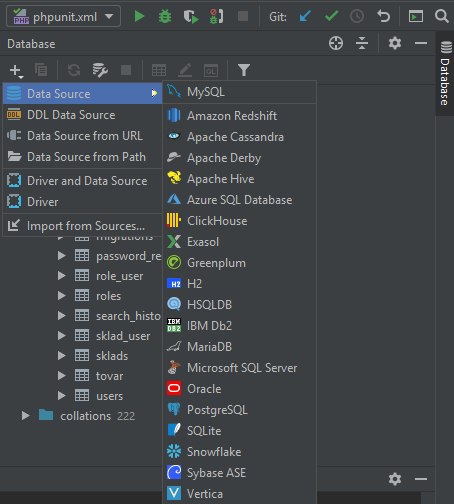454x504 pixels.
Task: Click the scroll-from-editor crosshair icon
Action: coord(336,43)
